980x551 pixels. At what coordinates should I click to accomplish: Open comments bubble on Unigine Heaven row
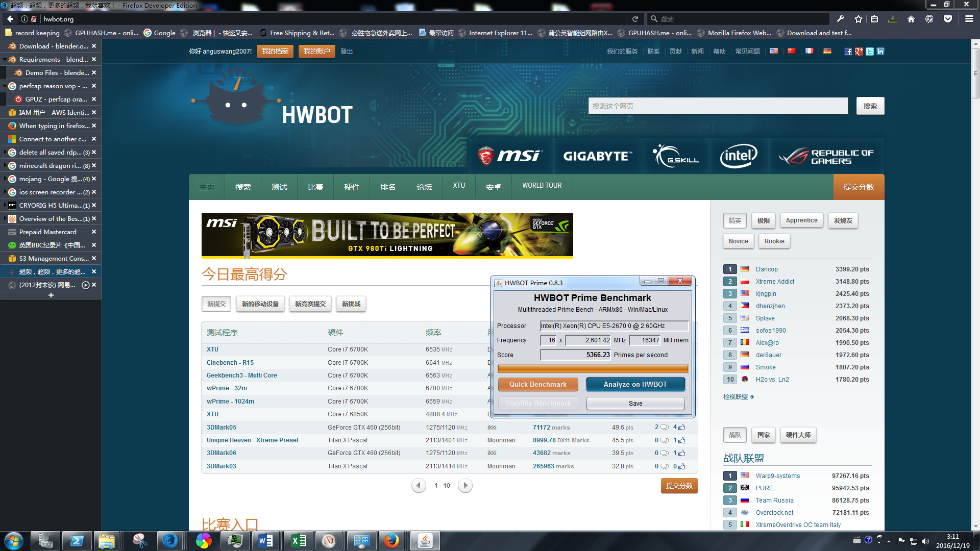click(665, 440)
